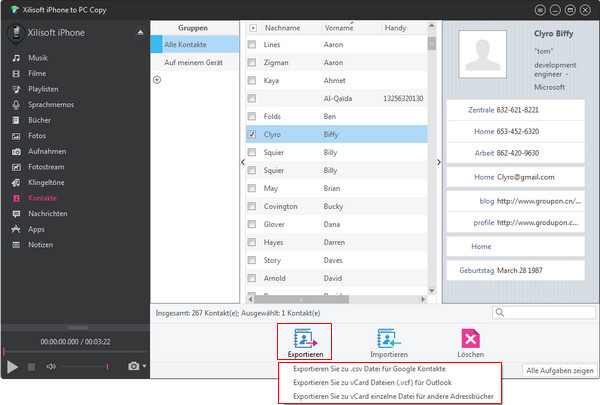Mute the player volume speaker icon

pos(51,367)
